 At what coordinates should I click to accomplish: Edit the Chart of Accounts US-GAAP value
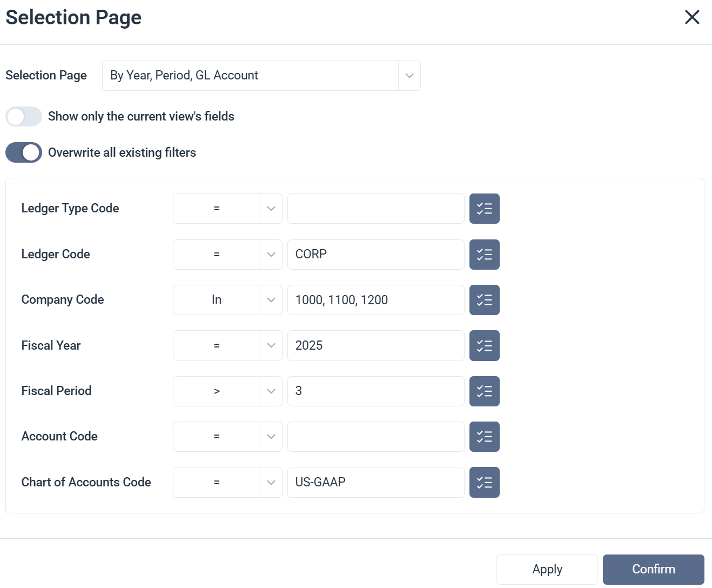(375, 482)
